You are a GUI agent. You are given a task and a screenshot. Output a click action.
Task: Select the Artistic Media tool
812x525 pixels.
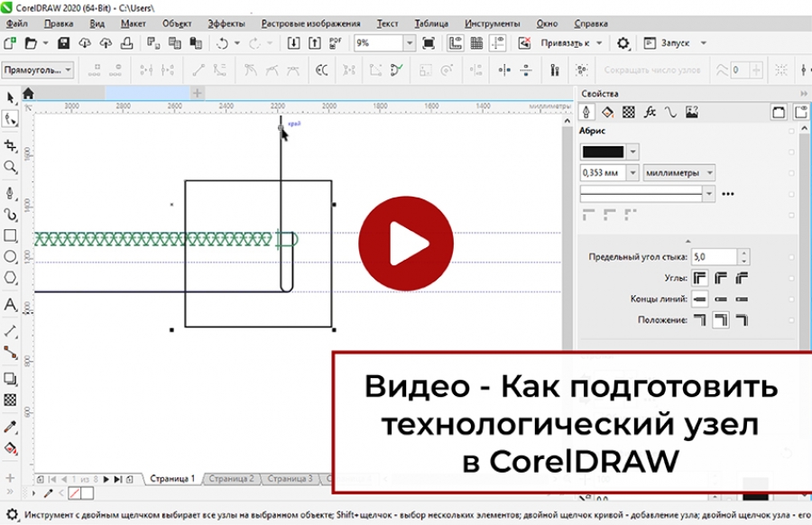coord(10,215)
